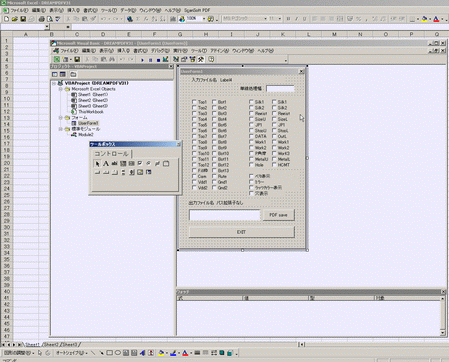449x362 pixels.
Task: Click the Save icon in VBA toolbar
Action: point(77,59)
